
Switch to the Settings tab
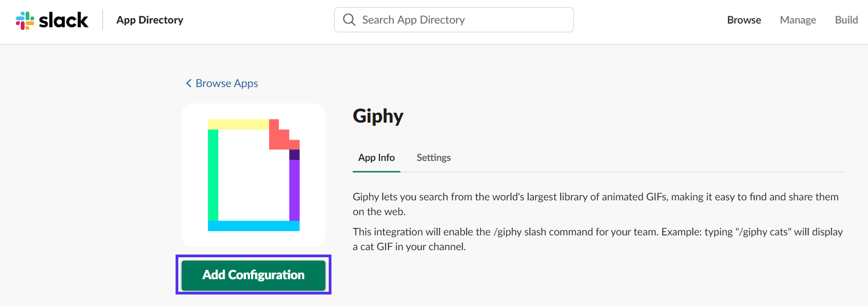click(433, 158)
